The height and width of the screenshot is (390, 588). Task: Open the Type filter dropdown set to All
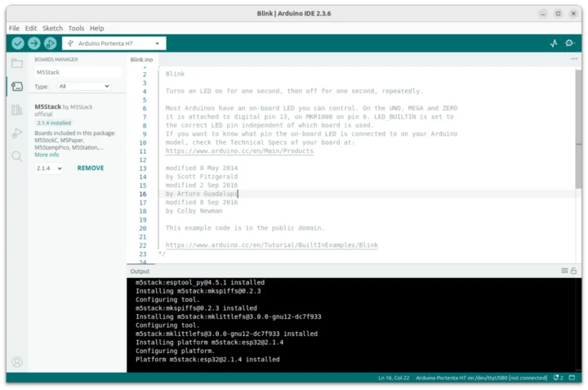(x=83, y=87)
